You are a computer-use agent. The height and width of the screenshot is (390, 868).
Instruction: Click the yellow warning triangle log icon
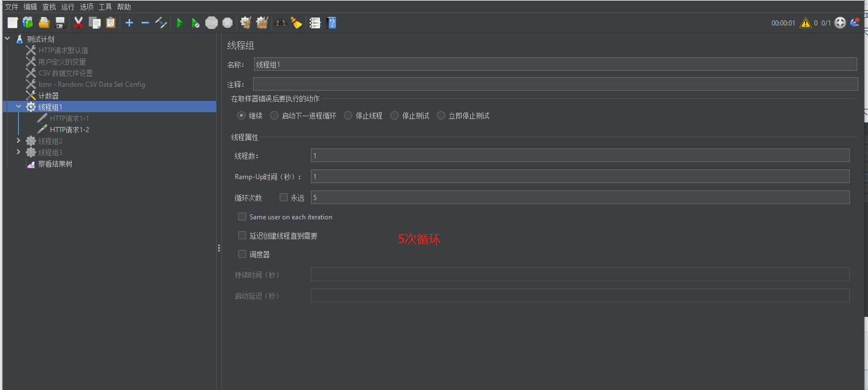pos(805,23)
